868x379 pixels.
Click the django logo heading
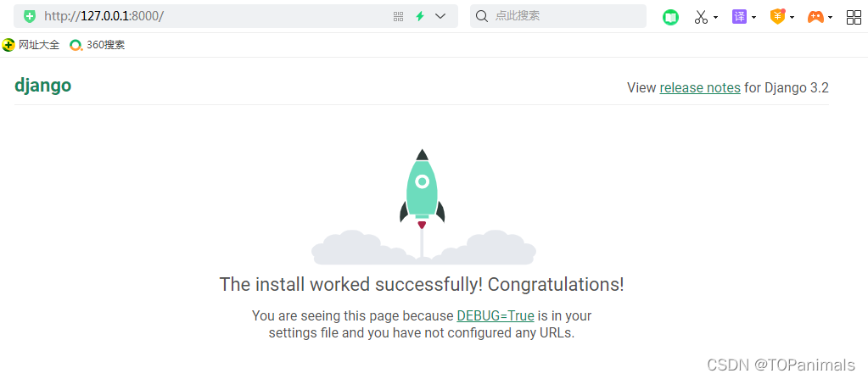42,86
